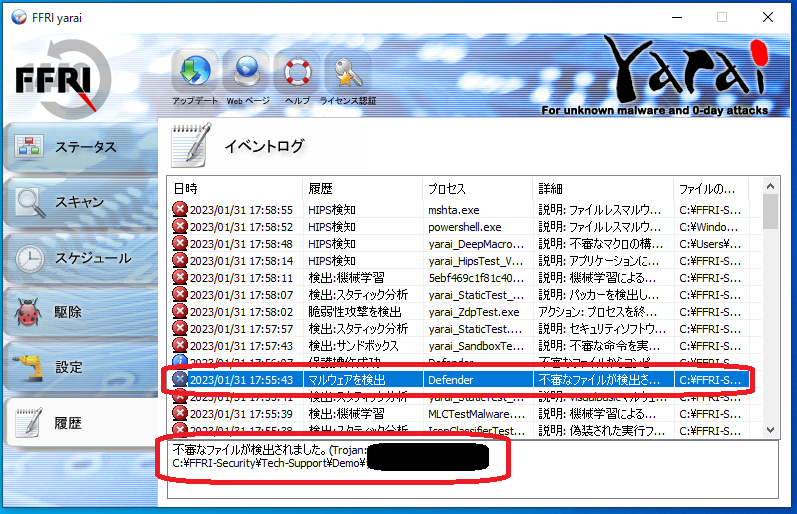Click the event log scroll up arrow
The height and width of the screenshot is (514, 797).
tap(771, 187)
